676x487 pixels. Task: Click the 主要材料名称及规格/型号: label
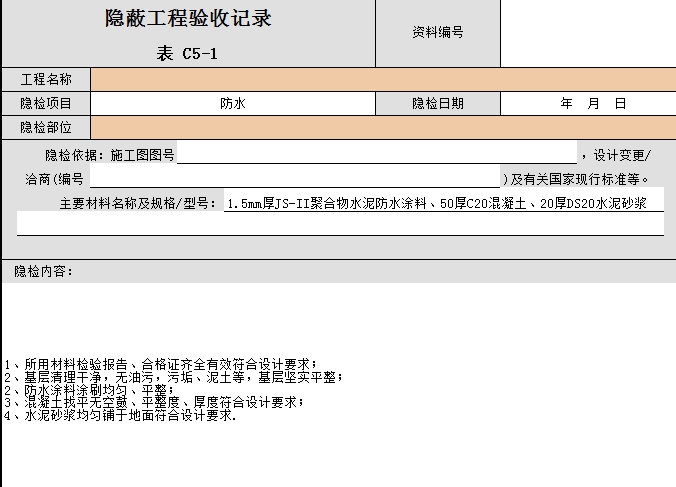click(x=138, y=203)
